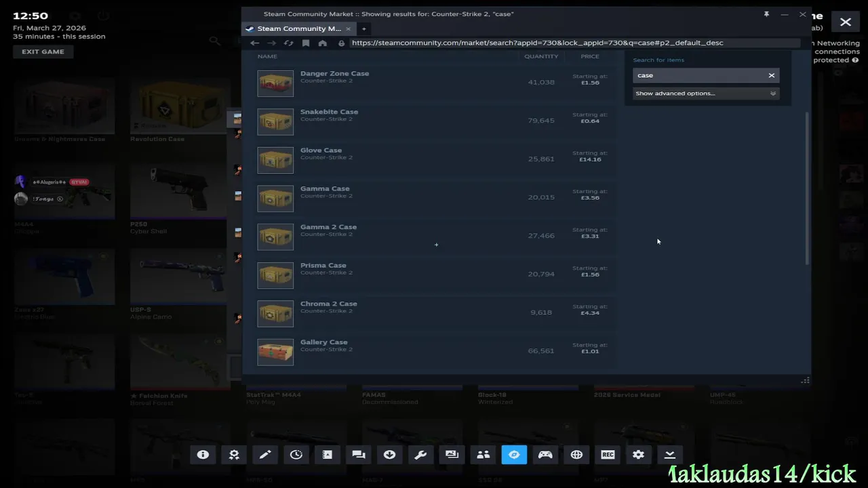Open the wrench tools icon

click(x=420, y=455)
